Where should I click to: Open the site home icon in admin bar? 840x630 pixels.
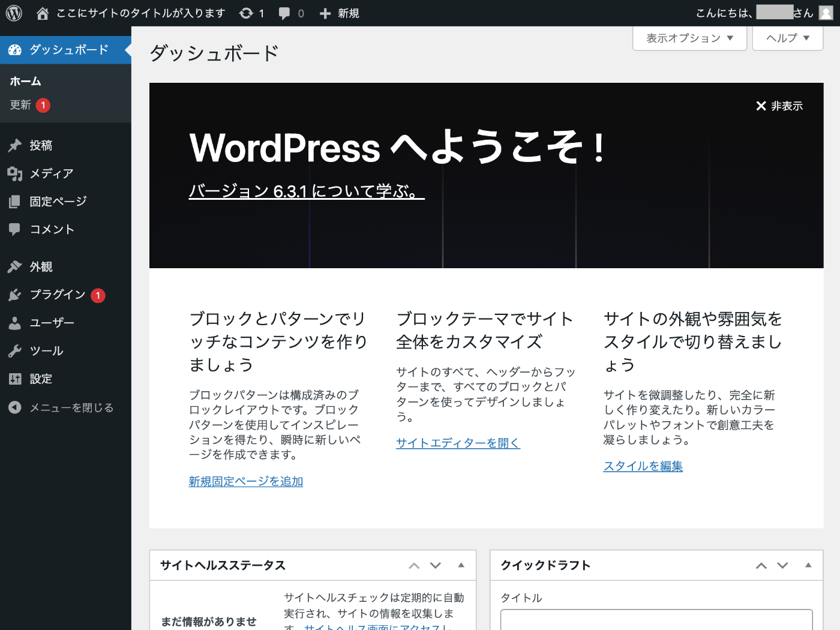pos(43,13)
